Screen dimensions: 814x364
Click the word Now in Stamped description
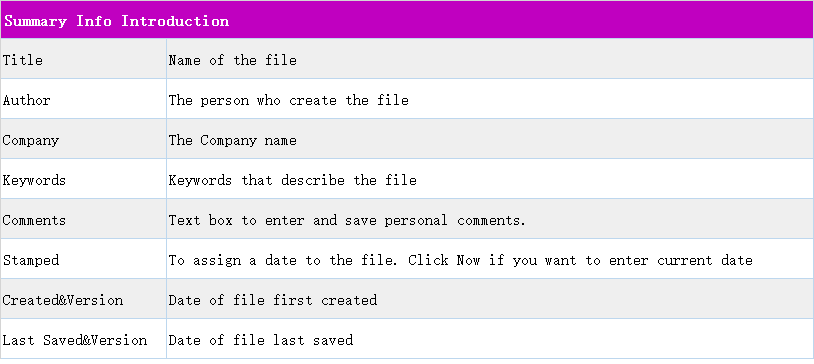468,260
